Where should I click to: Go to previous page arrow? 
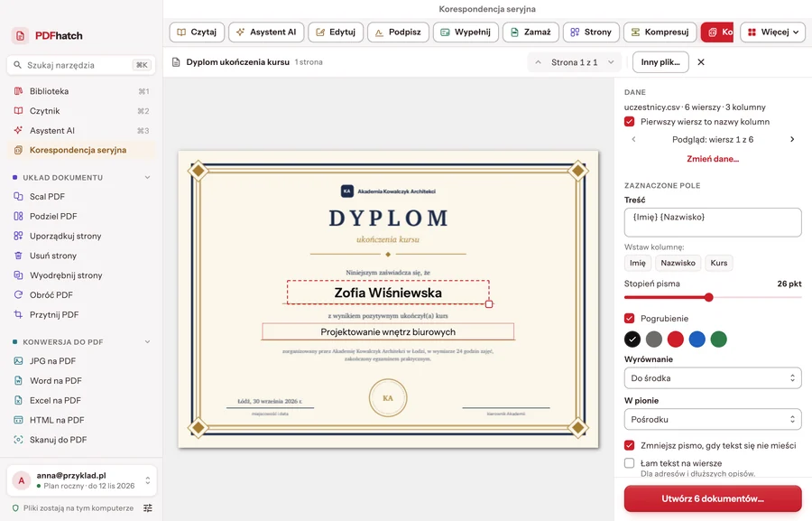[538, 62]
